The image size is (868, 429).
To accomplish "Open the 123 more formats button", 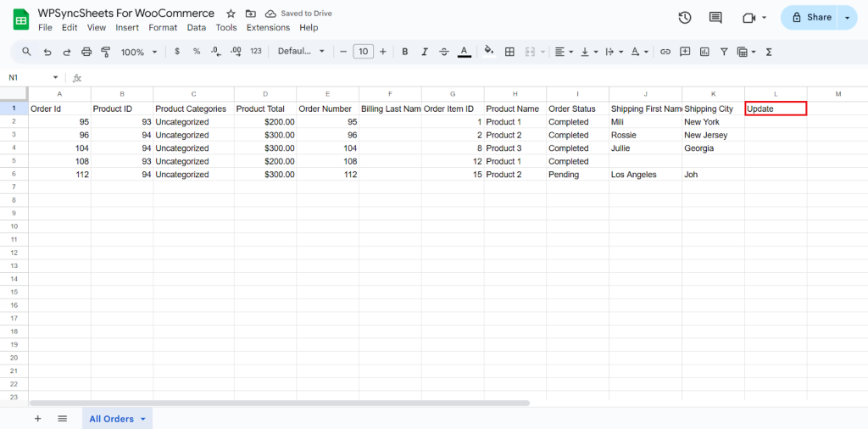I will click(x=256, y=51).
